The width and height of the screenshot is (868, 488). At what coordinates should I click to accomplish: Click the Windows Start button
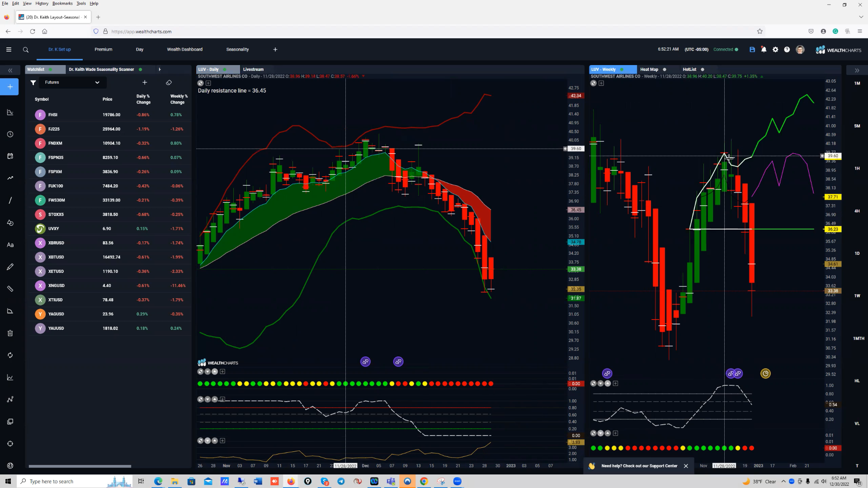click(8, 482)
